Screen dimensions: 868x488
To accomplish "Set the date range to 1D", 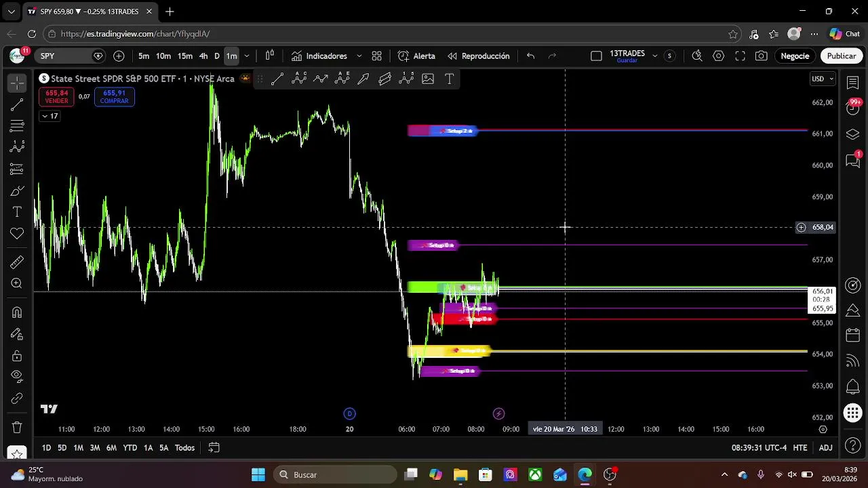I will pos(46,447).
